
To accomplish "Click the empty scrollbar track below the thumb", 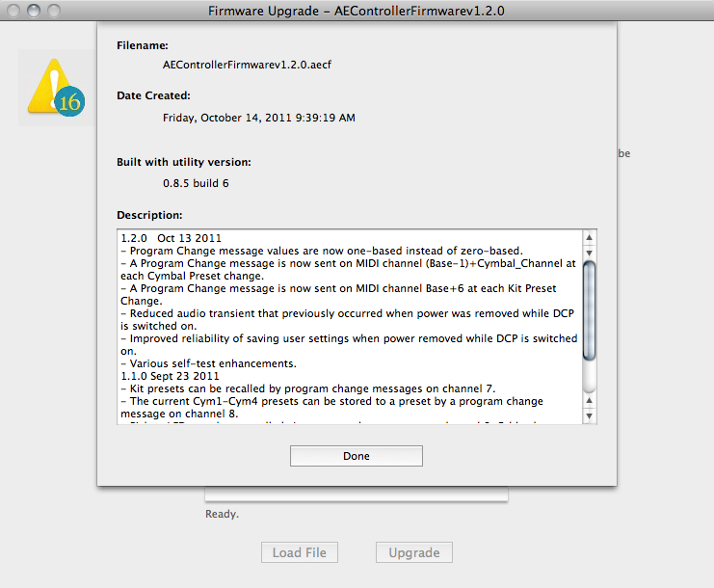I will (x=590, y=378).
